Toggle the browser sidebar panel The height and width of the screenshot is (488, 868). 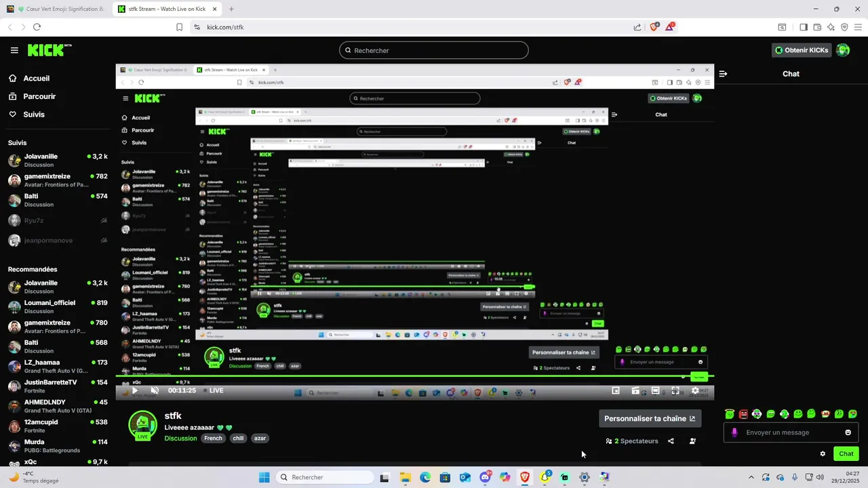click(804, 27)
